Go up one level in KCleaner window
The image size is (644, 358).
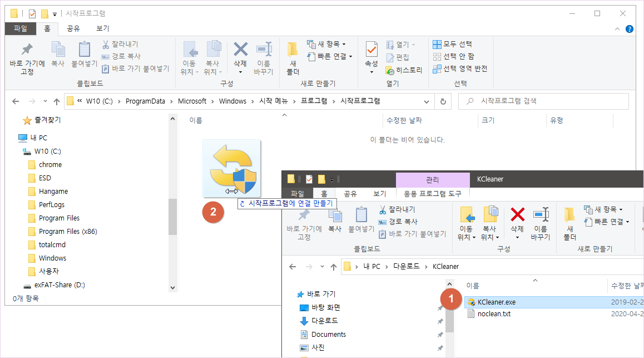(x=334, y=267)
